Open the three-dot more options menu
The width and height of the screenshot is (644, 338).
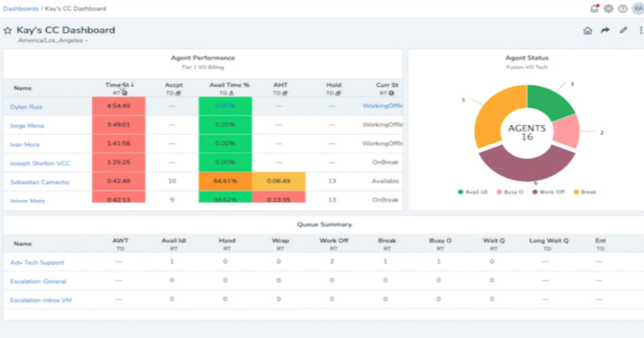[x=640, y=31]
